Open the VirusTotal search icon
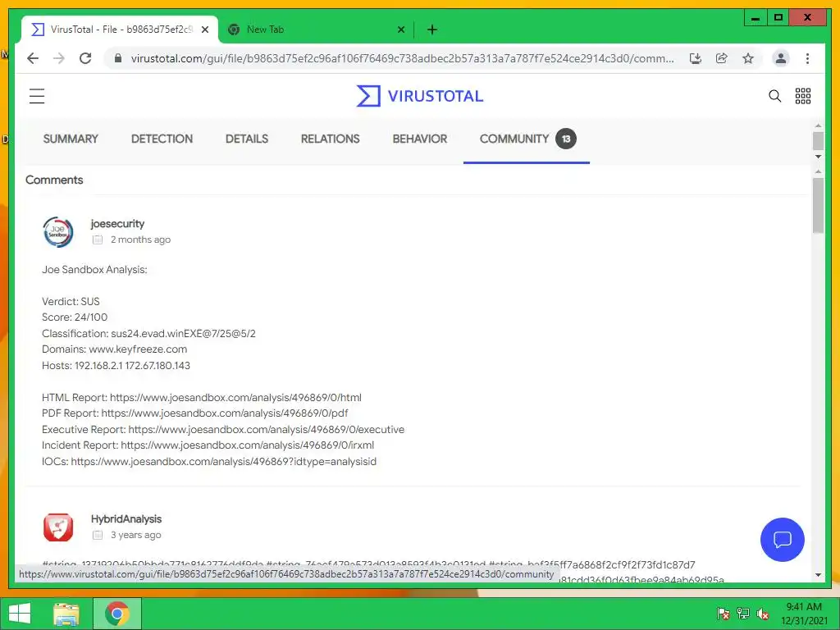 (774, 96)
